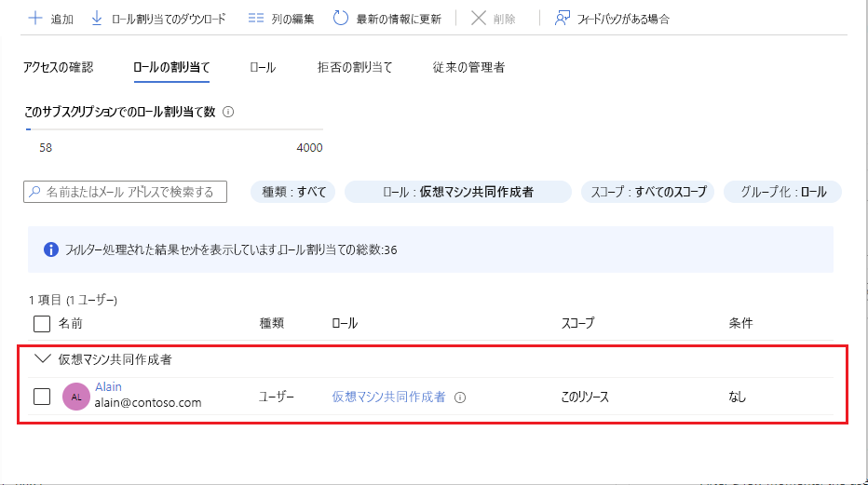Tick the checkbox for Alain's row

point(42,397)
